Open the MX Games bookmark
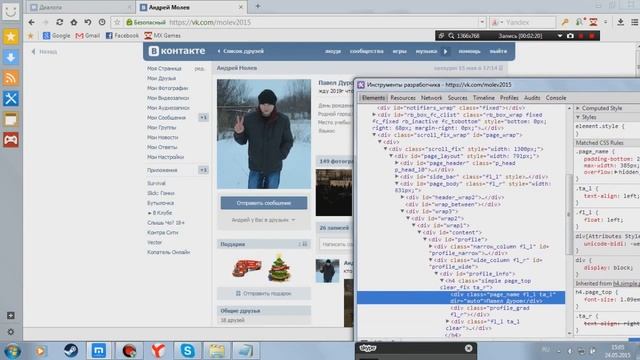The height and width of the screenshot is (360, 640). [x=162, y=36]
